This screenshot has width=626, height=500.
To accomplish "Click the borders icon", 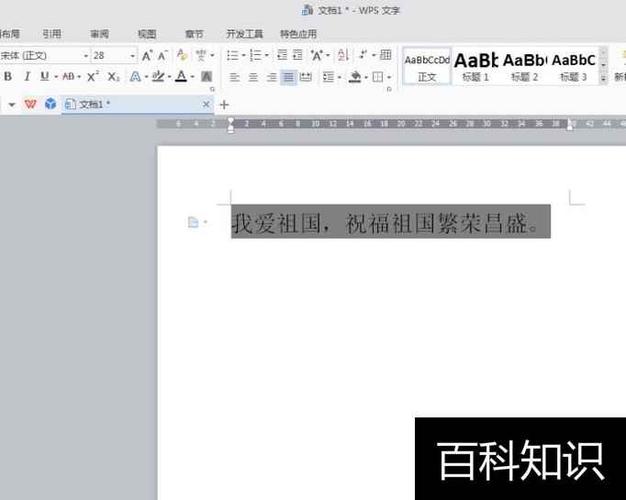I will point(377,77).
